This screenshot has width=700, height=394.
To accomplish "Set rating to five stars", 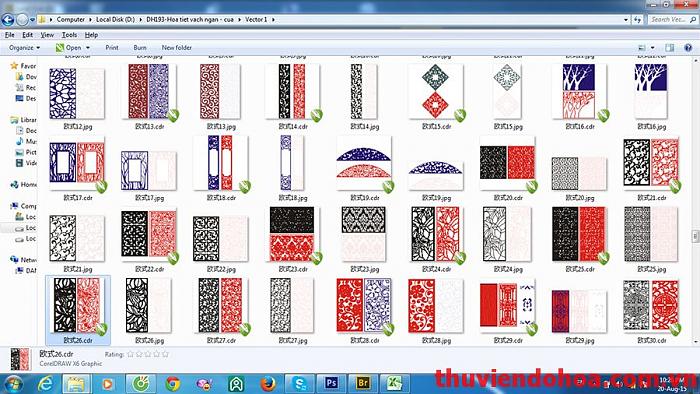I will point(165,354).
